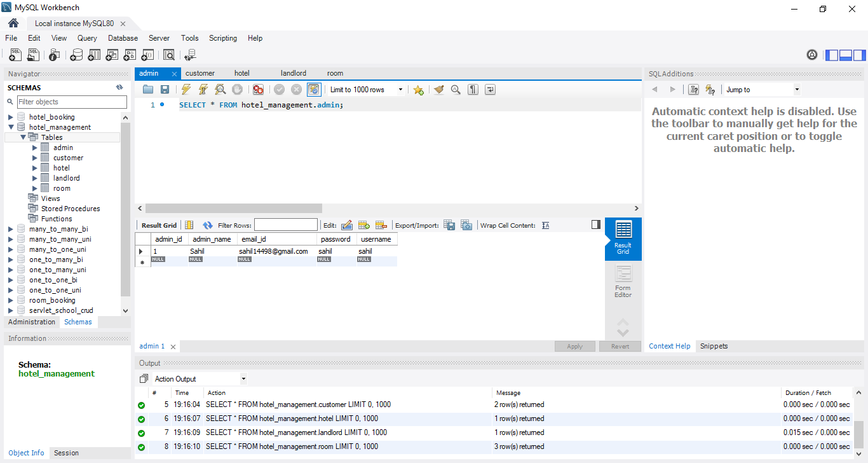Switch to Administration tab in Navigator
868x463 pixels.
(32, 322)
